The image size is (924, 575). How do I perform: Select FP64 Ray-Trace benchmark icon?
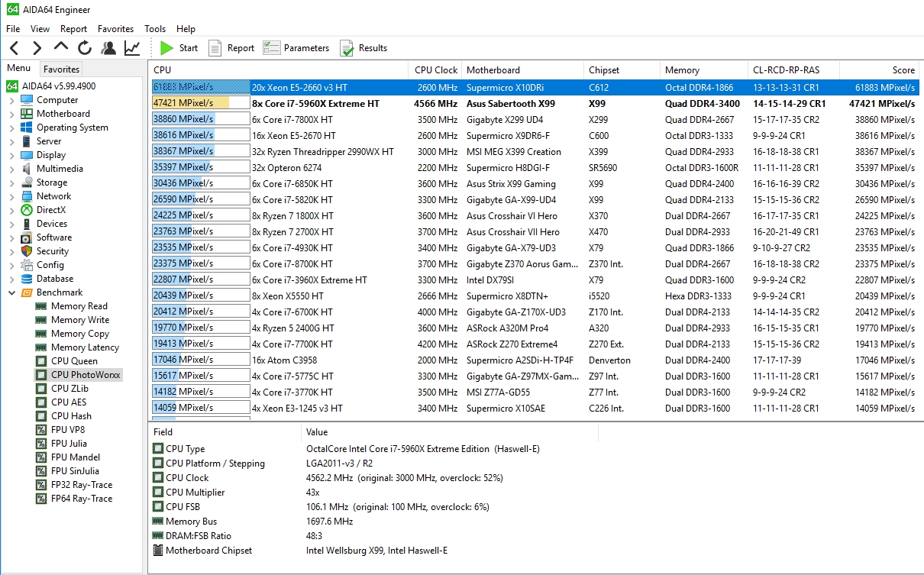pos(41,499)
